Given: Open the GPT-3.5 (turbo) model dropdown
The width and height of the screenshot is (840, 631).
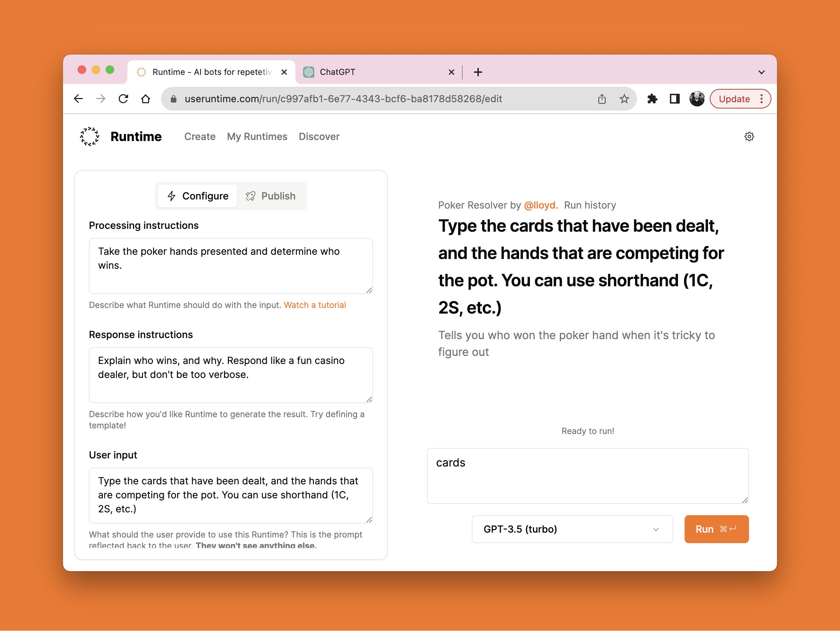Looking at the screenshot, I should coord(572,529).
